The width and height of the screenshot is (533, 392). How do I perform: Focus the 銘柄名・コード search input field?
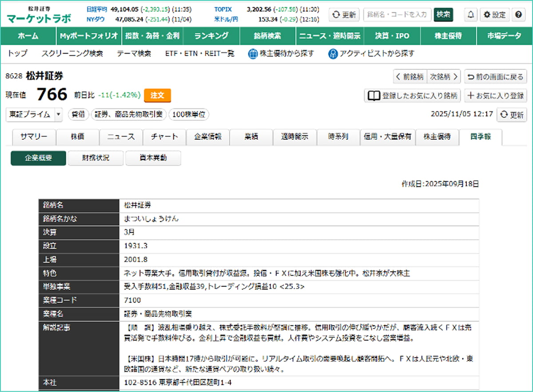pyautogui.click(x=398, y=15)
